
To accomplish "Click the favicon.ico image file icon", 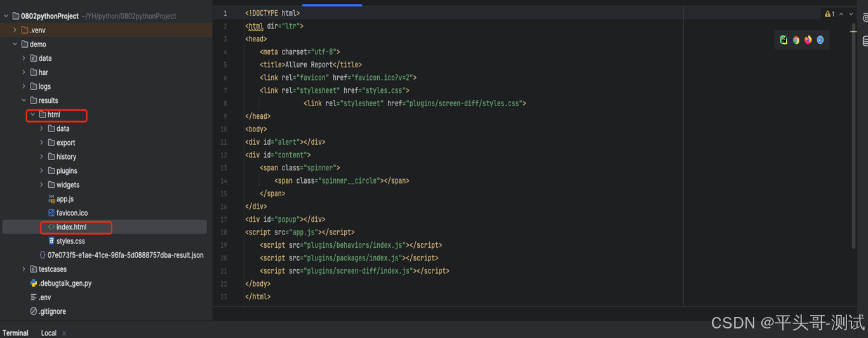I will (51, 213).
